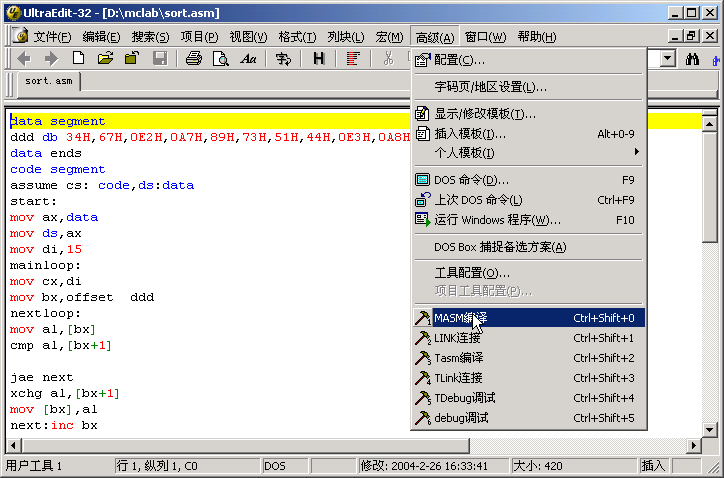
Task: Run Tasm编译 user tool
Action: (x=529, y=358)
